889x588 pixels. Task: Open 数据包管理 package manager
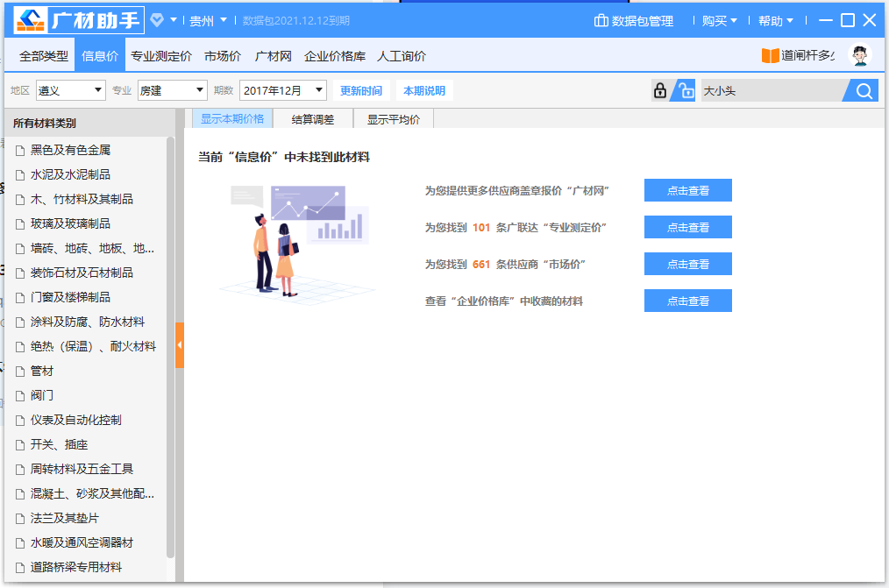[x=633, y=21]
